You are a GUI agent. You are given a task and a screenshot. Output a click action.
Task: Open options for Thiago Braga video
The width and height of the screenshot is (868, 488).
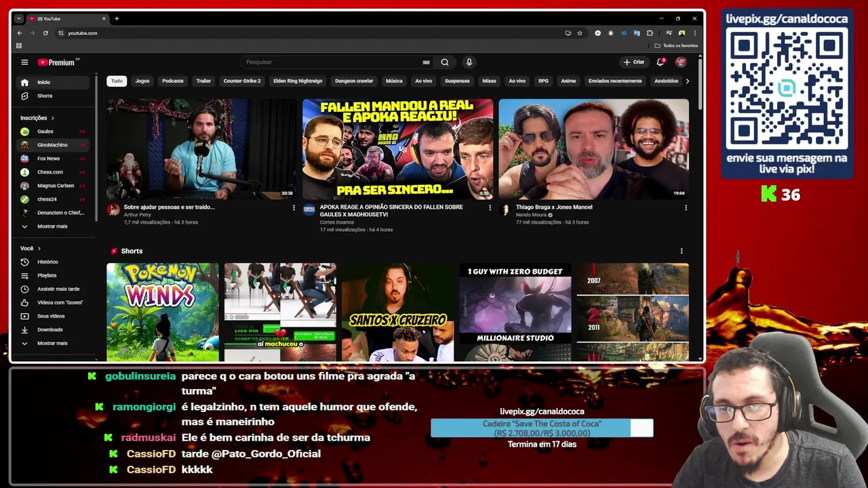[686, 207]
